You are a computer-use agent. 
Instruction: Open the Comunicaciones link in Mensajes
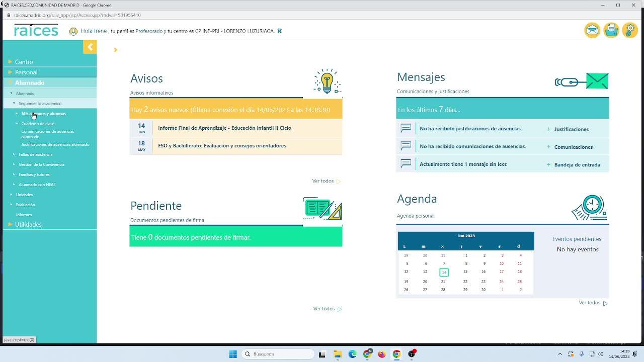click(573, 147)
